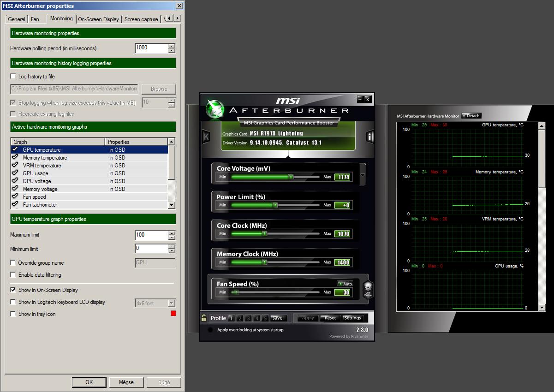Toggle Memory temperature graph checkmark

(x=15, y=157)
